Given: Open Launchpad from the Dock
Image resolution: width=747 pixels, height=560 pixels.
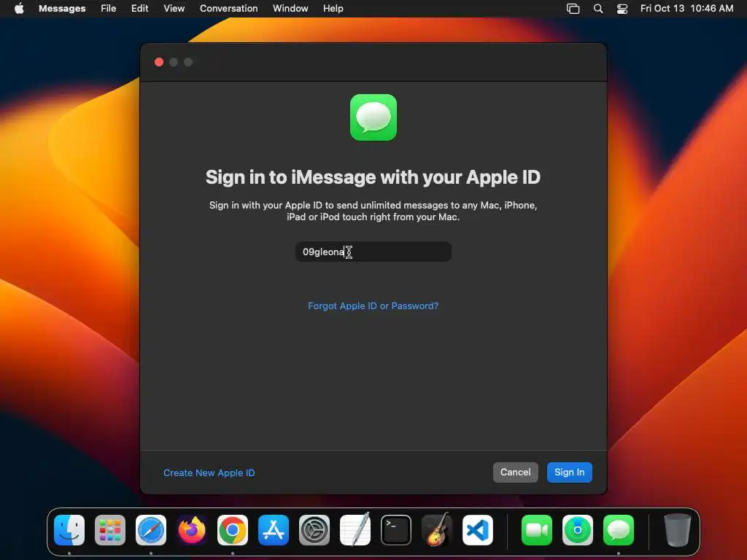Looking at the screenshot, I should (x=110, y=529).
